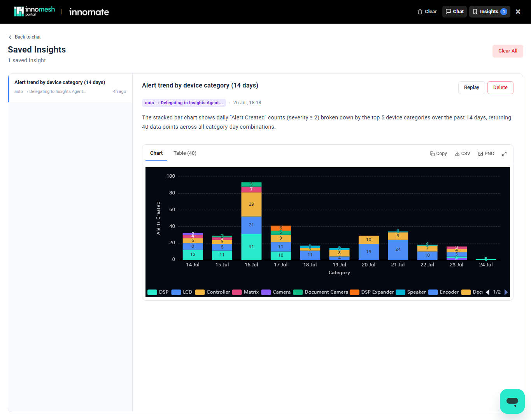531x420 pixels.
Task: Replay the saved insight
Action: pos(471,87)
